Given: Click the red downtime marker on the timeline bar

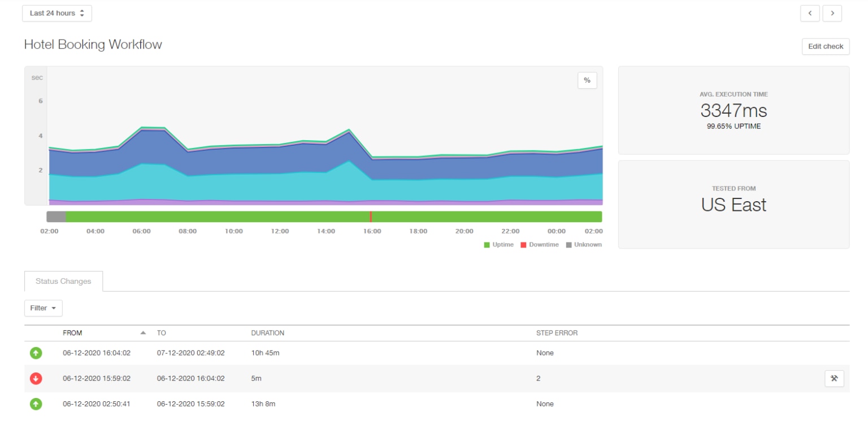Looking at the screenshot, I should pyautogui.click(x=371, y=216).
